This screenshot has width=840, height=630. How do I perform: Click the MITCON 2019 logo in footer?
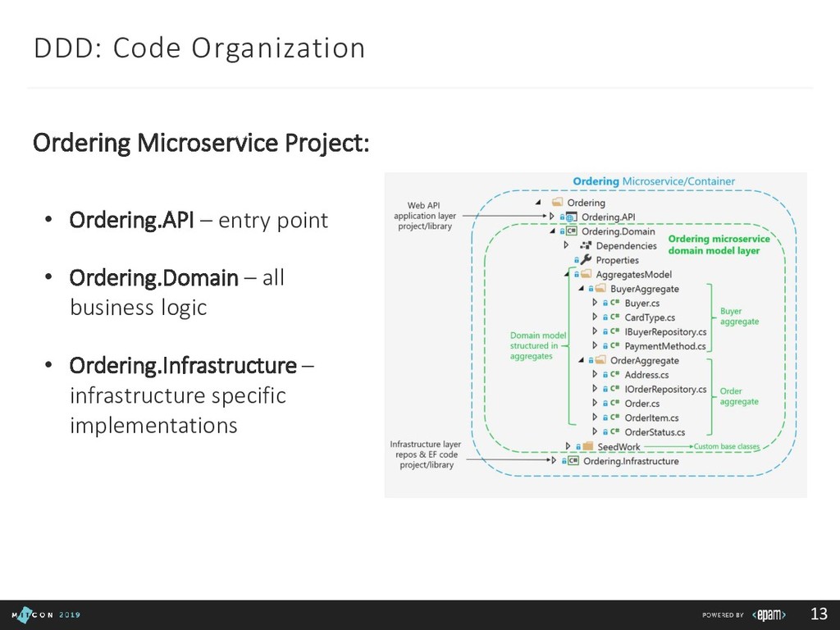pos(46,614)
